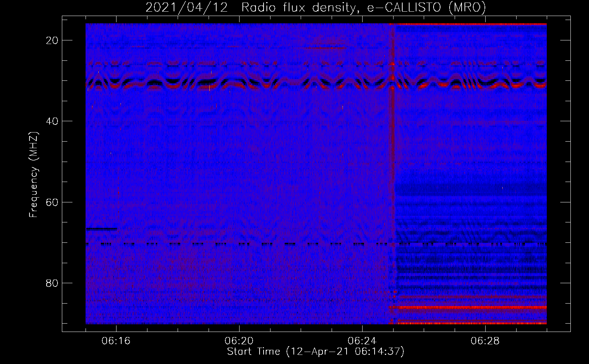This screenshot has height=364, width=589.
Task: Click the 06:24 time tick label
Action: coord(362,341)
